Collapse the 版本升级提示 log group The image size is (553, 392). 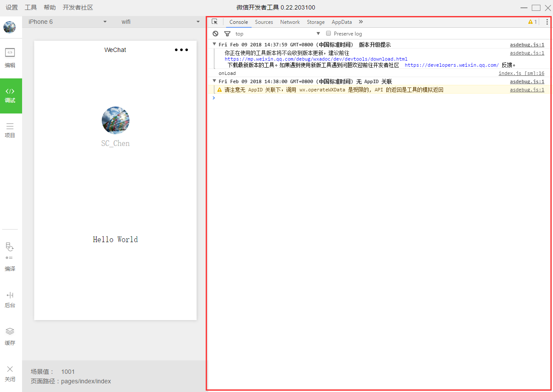(214, 45)
